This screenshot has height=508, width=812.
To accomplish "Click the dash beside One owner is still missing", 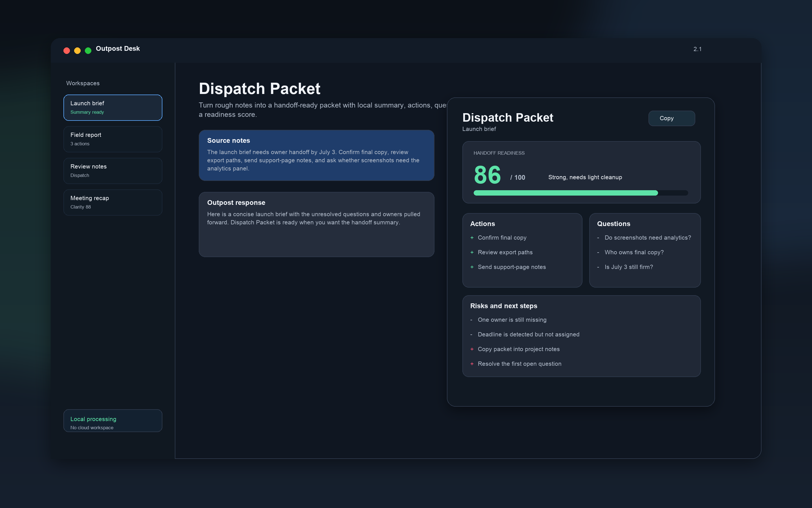I will pos(471,320).
